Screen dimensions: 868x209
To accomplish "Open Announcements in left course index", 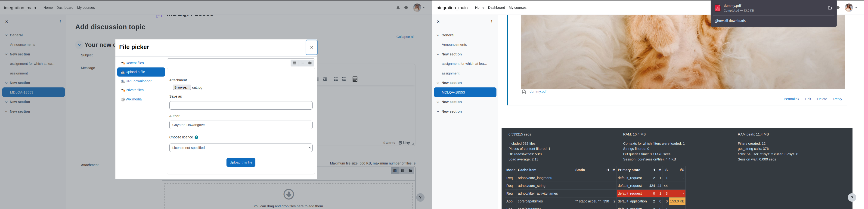I will (23, 44).
